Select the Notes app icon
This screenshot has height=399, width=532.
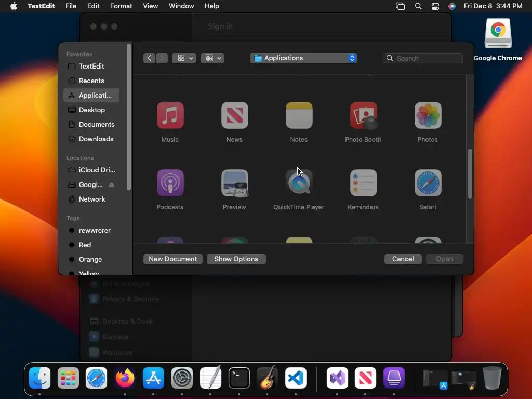(x=299, y=115)
